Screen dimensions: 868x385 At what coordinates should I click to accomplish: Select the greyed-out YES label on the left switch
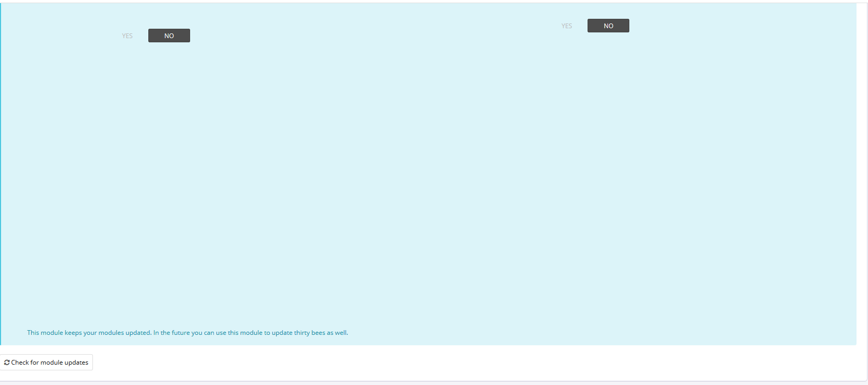[127, 36]
